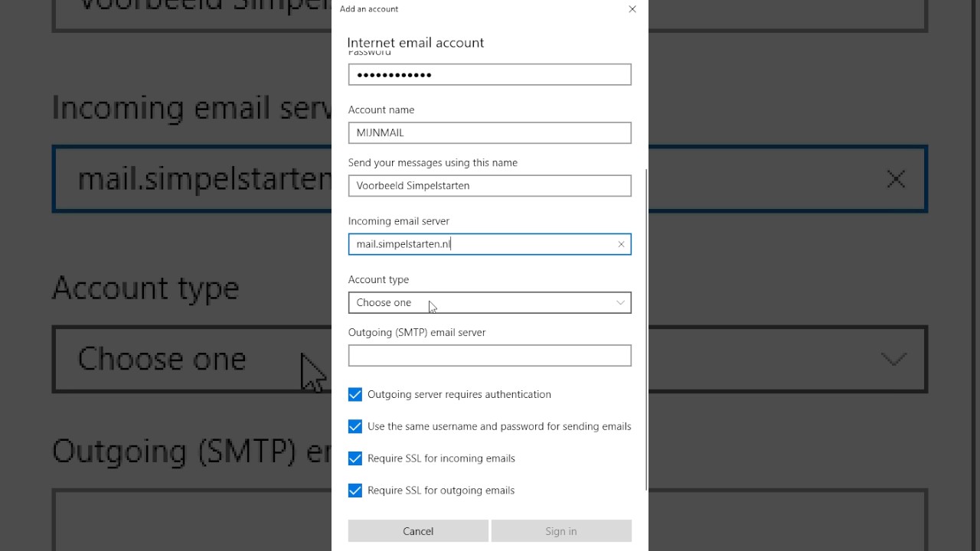
Task: Toggle Use the same username and password checkbox
Action: point(355,426)
